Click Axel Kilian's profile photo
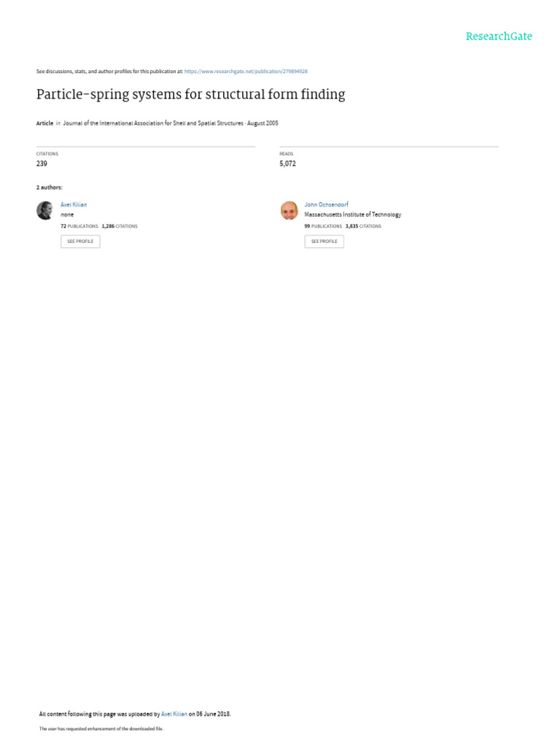The width and height of the screenshot is (560, 747). point(44,211)
